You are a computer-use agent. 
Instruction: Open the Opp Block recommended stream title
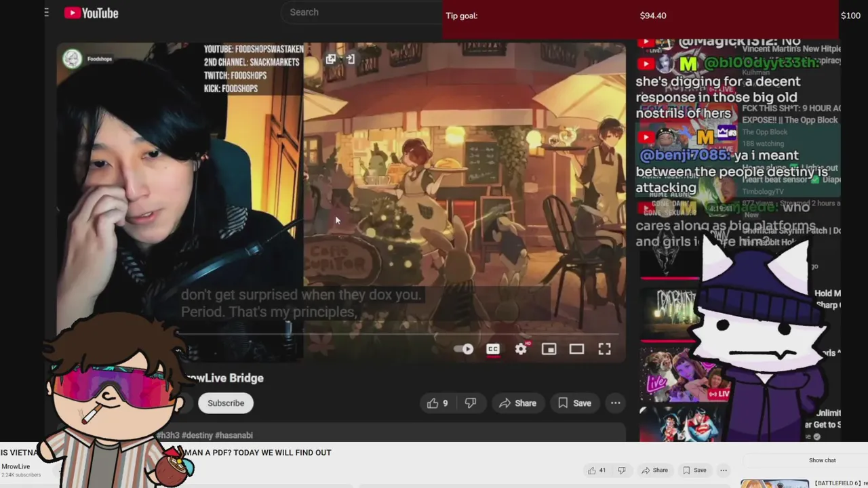(791, 114)
